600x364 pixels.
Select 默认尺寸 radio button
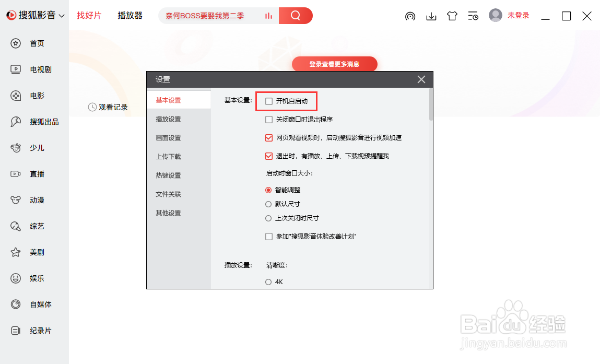click(x=268, y=204)
